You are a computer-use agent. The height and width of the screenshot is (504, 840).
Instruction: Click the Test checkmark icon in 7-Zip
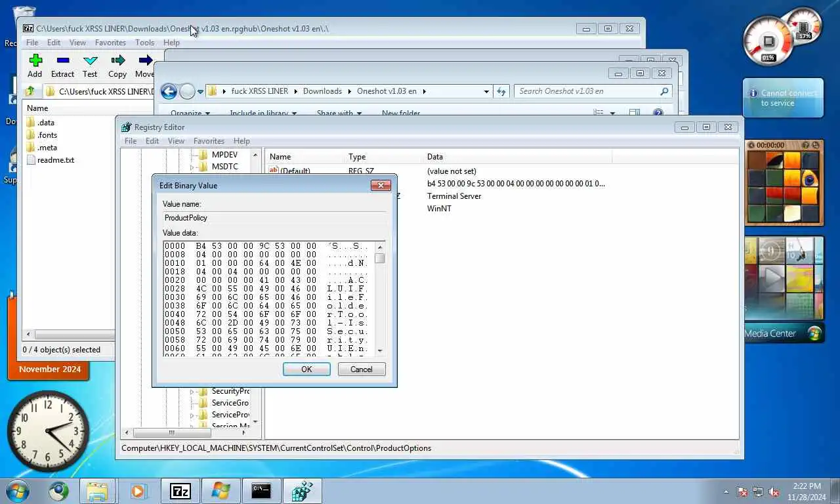tap(91, 60)
